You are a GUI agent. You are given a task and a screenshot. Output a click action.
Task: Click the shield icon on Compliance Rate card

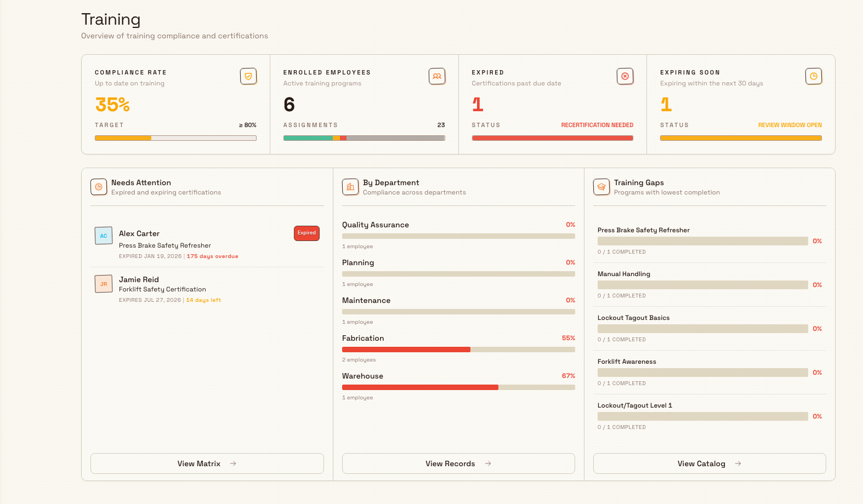tap(248, 76)
